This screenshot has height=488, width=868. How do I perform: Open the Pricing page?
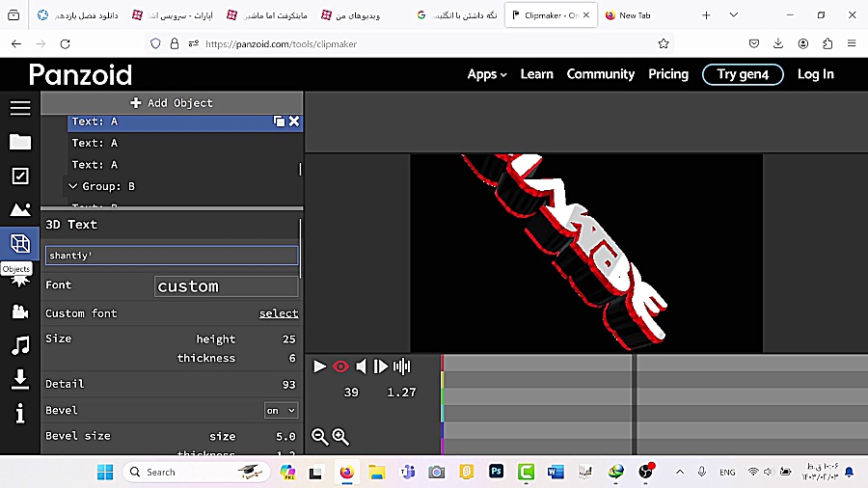pyautogui.click(x=668, y=74)
